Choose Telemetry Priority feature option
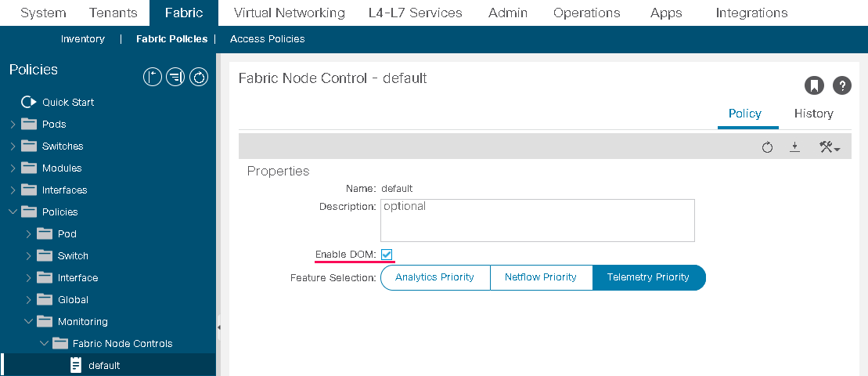Screen dimensions: 868x376 (x=648, y=277)
